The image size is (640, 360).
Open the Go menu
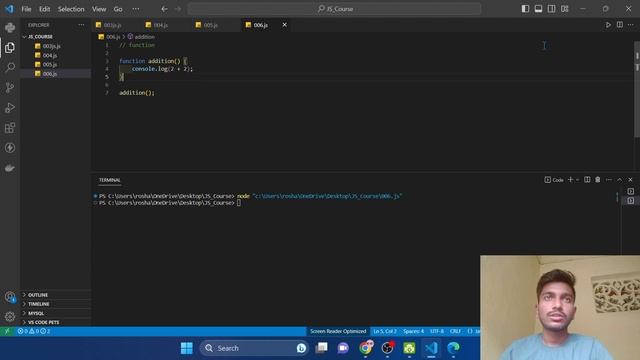pyautogui.click(x=118, y=9)
